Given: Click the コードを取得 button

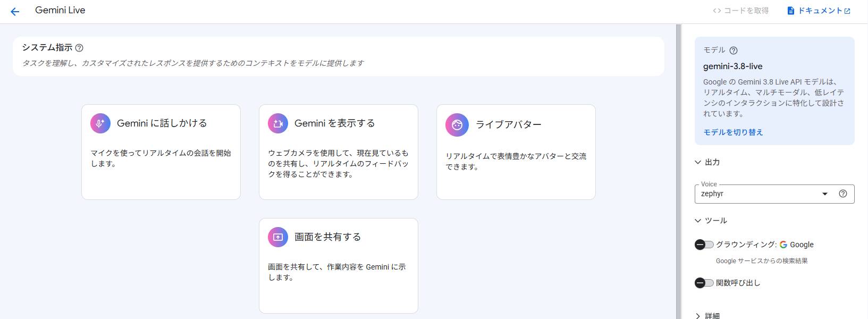Looking at the screenshot, I should [x=741, y=11].
